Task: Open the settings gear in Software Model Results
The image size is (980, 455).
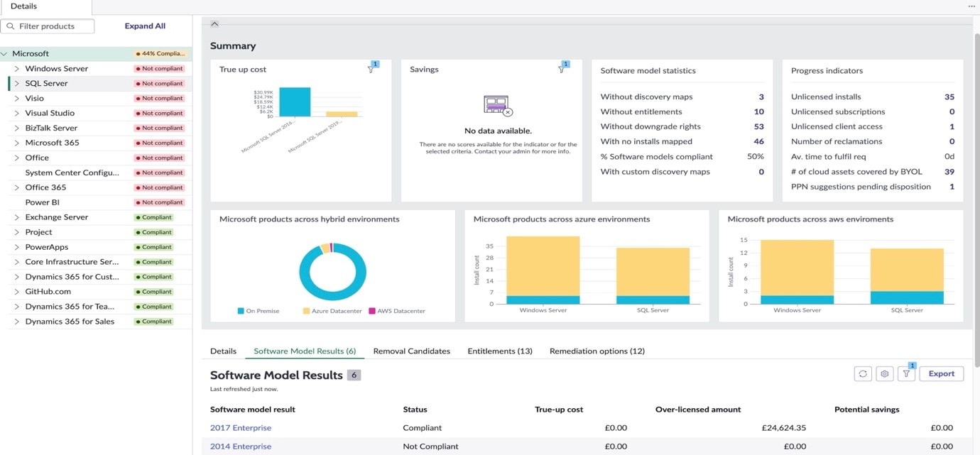Action: [884, 373]
